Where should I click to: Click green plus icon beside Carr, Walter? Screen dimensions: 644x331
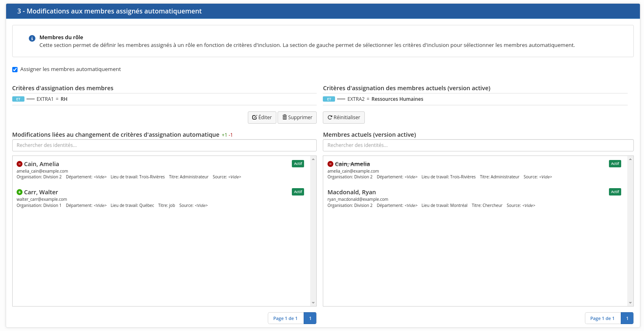pyautogui.click(x=20, y=192)
